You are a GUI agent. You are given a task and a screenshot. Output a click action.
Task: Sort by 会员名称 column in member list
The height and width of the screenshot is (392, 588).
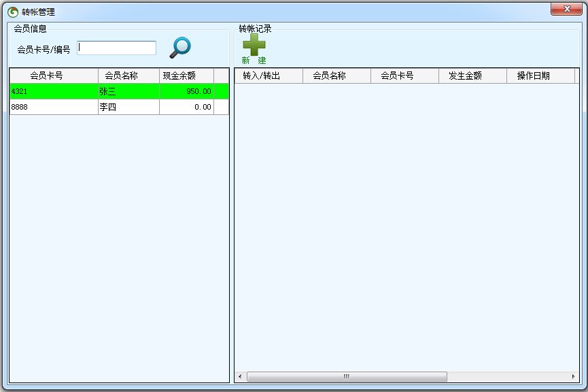pyautogui.click(x=128, y=76)
